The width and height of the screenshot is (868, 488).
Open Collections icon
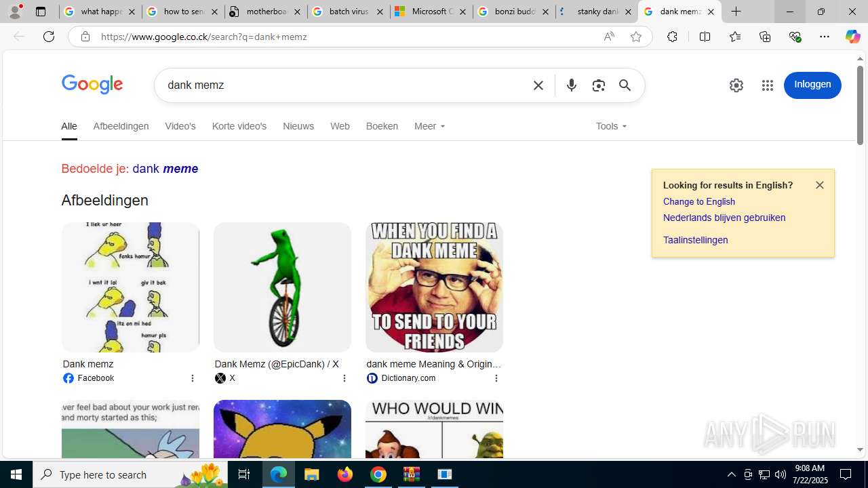pos(765,37)
